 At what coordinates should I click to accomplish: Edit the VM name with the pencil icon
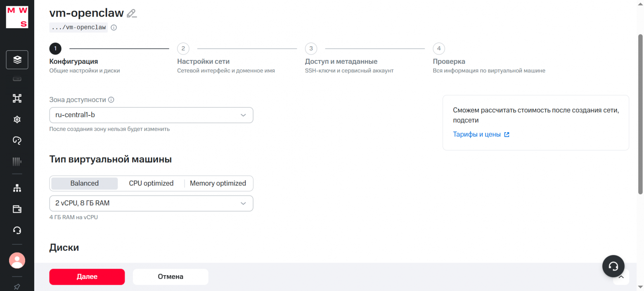tap(131, 13)
